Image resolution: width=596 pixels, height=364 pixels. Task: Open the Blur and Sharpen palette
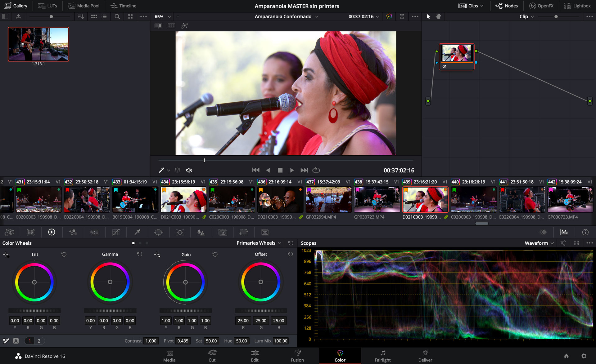pos(201,232)
